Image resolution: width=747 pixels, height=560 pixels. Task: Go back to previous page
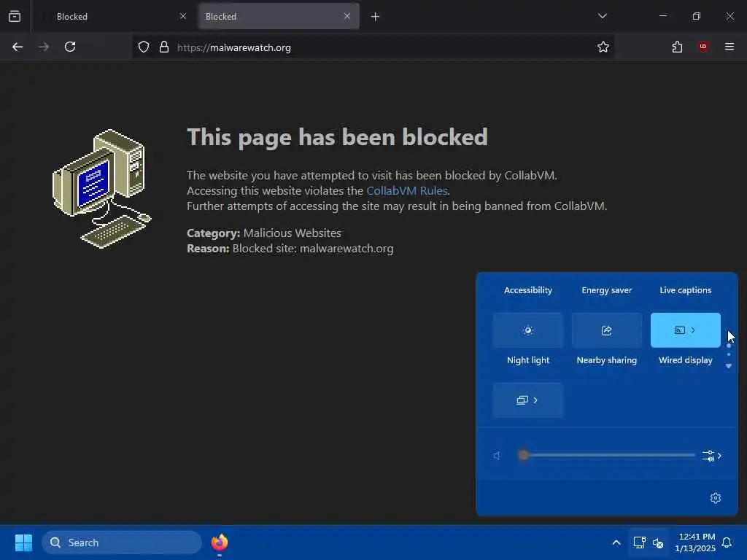point(18,47)
